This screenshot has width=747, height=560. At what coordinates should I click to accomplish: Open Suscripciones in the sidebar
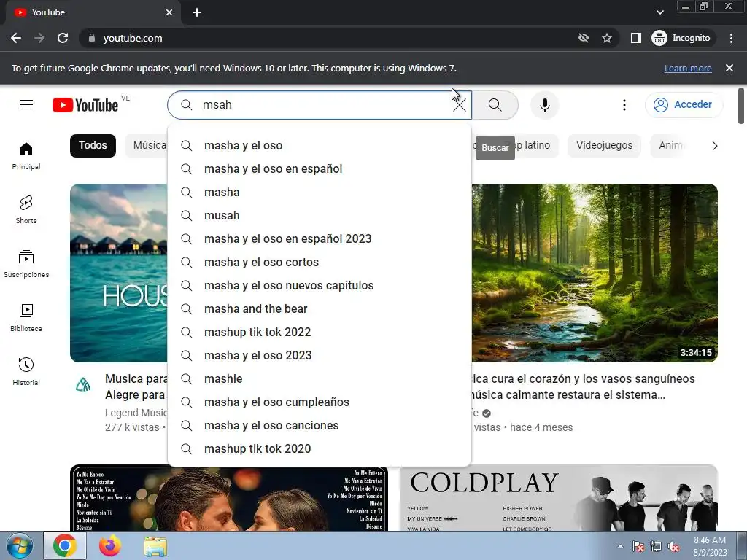(x=26, y=264)
